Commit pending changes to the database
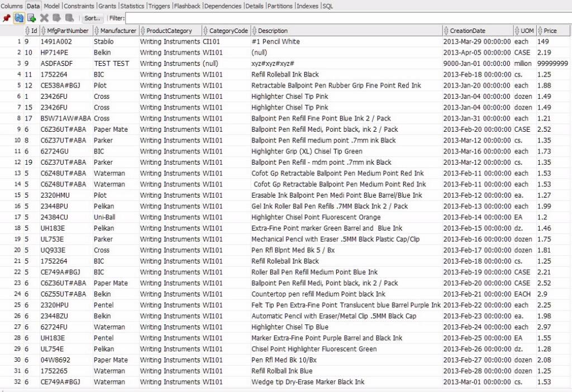 (58, 18)
